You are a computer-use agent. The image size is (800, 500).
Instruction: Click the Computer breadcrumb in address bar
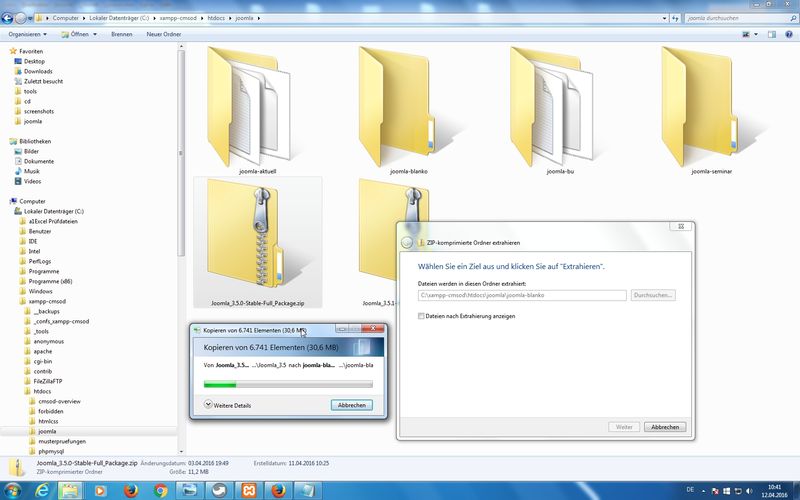pos(66,18)
